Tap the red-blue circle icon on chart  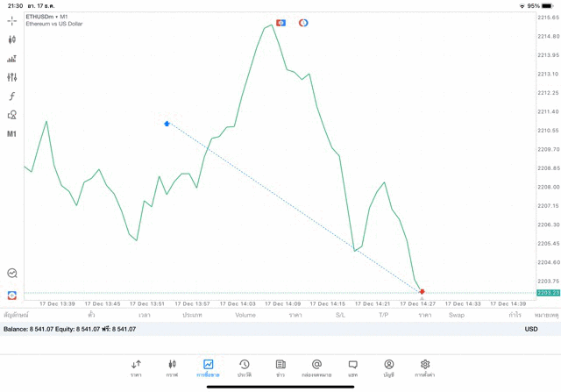(303, 23)
